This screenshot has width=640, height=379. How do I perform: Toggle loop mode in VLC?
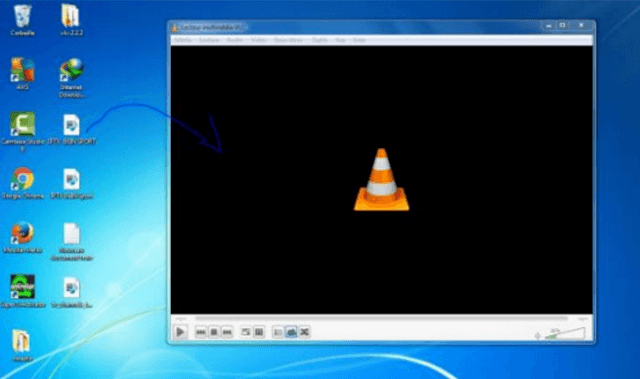[x=291, y=332]
